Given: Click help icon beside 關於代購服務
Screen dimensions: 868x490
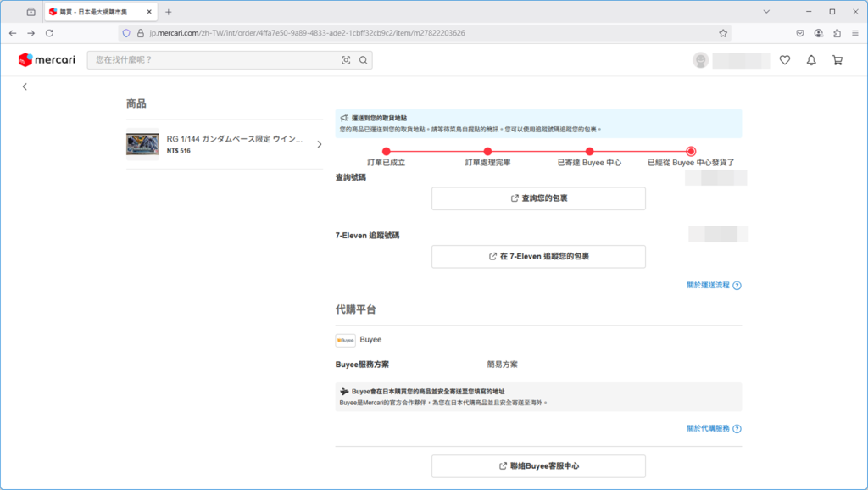Looking at the screenshot, I should (737, 429).
